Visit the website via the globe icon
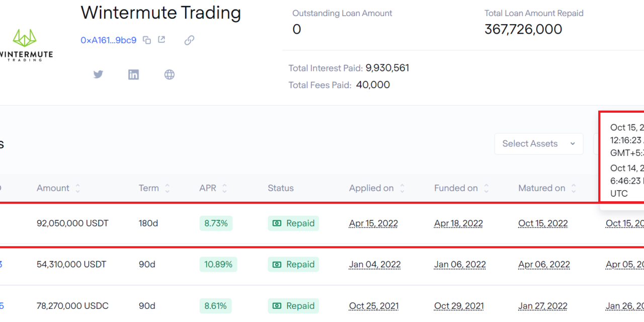 pos(169,74)
